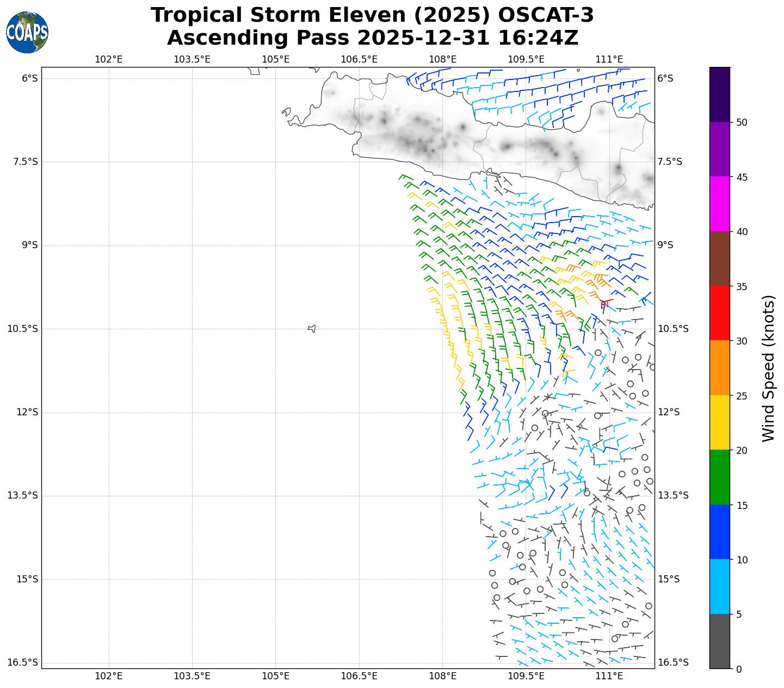The width and height of the screenshot is (784, 688).
Task: Click the small island outline near 10.5°S
Action: click(312, 328)
